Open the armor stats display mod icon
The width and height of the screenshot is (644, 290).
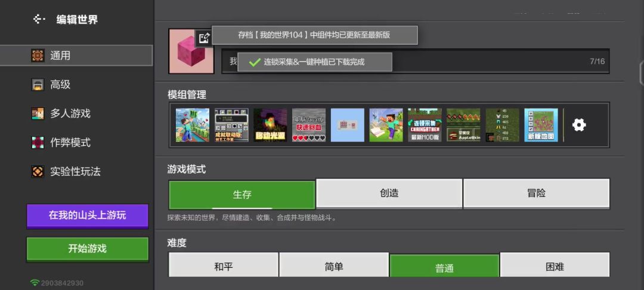(x=502, y=125)
